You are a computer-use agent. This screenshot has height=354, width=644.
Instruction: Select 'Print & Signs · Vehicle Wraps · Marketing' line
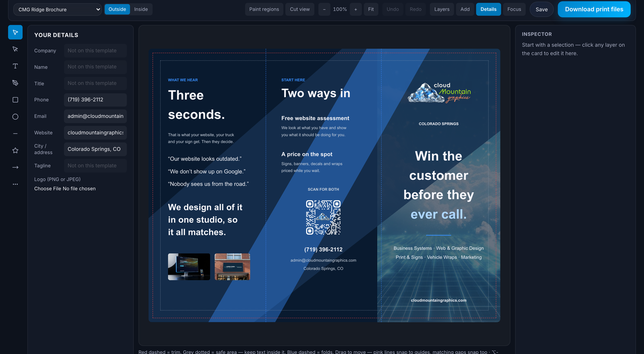(438, 257)
